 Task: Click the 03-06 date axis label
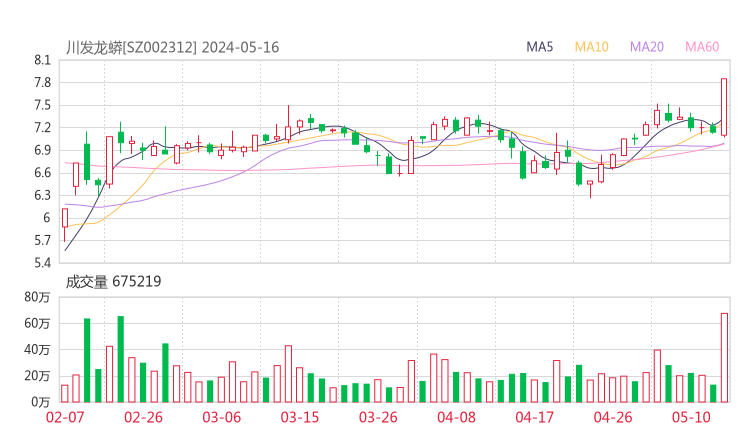point(221,417)
